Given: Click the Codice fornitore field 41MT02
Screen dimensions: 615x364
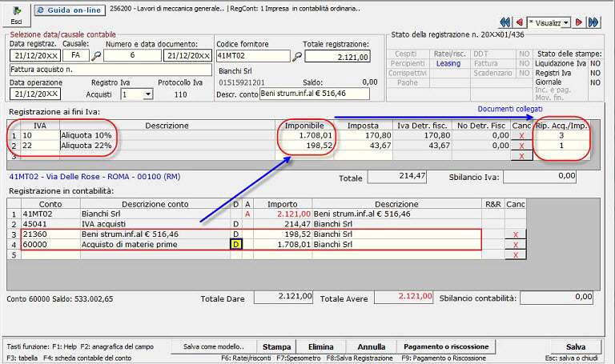Looking at the screenshot, I should pyautogui.click(x=253, y=56).
